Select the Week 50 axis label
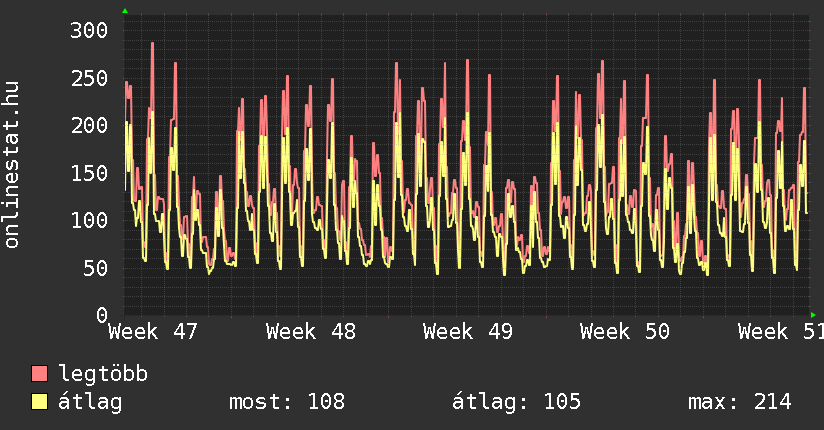The height and width of the screenshot is (430, 824). click(x=624, y=332)
